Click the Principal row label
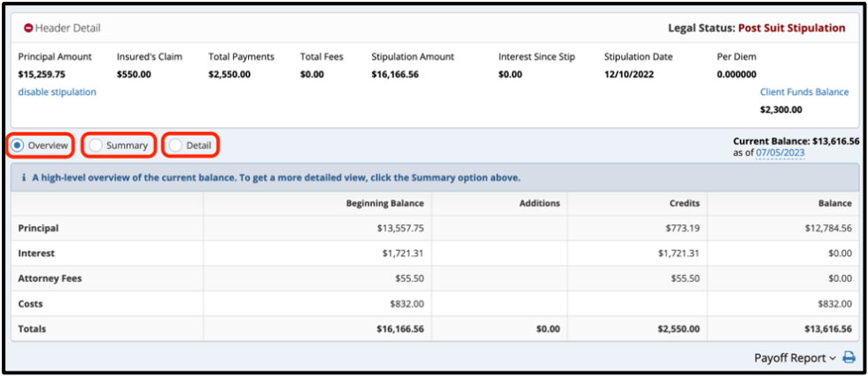868x376 pixels. (x=38, y=228)
